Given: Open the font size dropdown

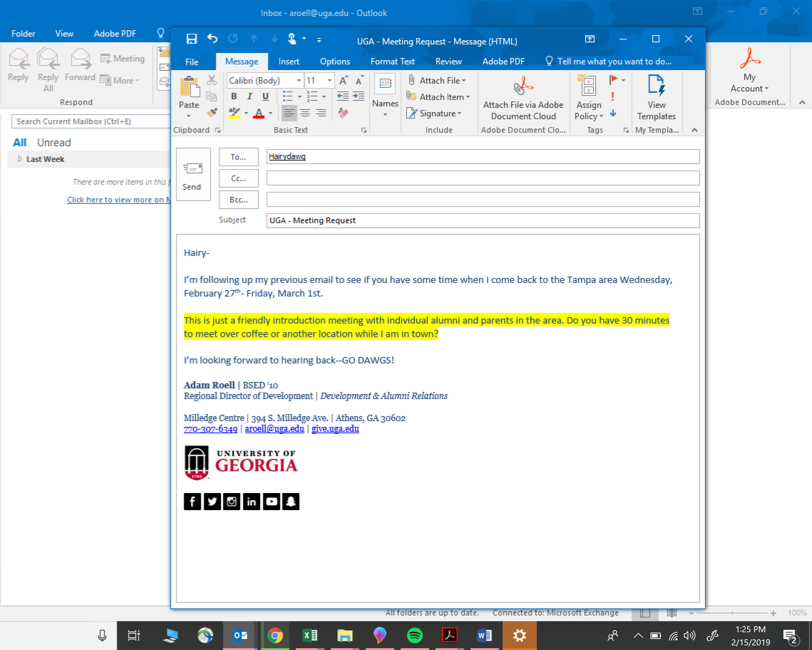Looking at the screenshot, I should pyautogui.click(x=329, y=80).
